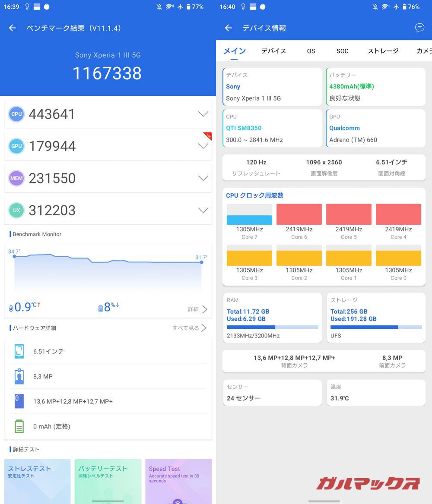This screenshot has height=504, width=432.
Task: Open Benchmark Monitor details arrow (詳細)
Action: click(197, 309)
